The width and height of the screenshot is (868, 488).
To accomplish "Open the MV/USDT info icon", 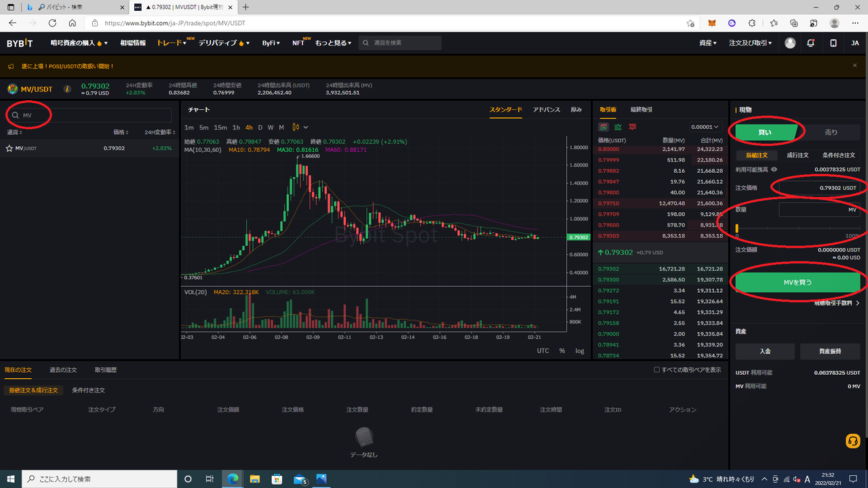I will [x=67, y=89].
